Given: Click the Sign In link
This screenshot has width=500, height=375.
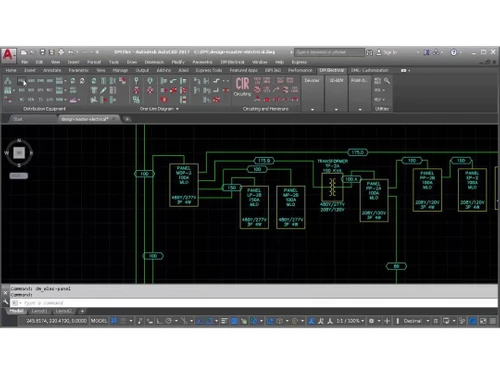Looking at the screenshot, I should pos(390,52).
